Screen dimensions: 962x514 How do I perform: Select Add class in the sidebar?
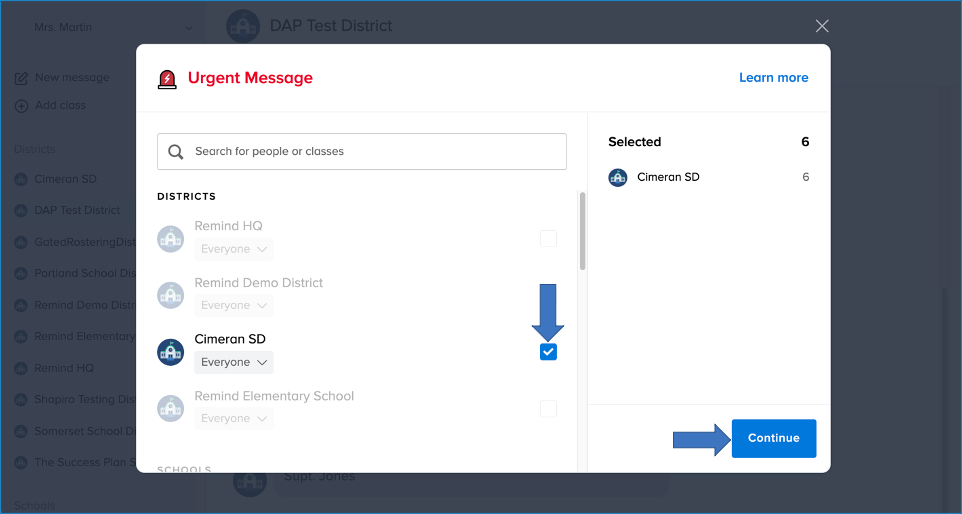point(60,105)
